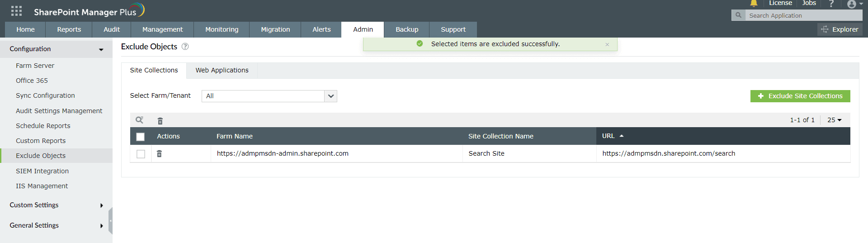Expand the General Settings section
The width and height of the screenshot is (868, 243).
pyautogui.click(x=56, y=225)
